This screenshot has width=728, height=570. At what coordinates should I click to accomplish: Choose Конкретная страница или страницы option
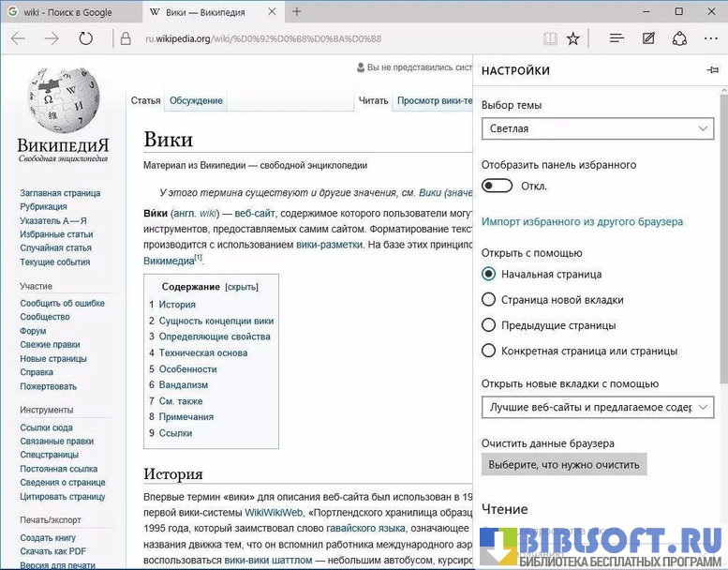(488, 351)
